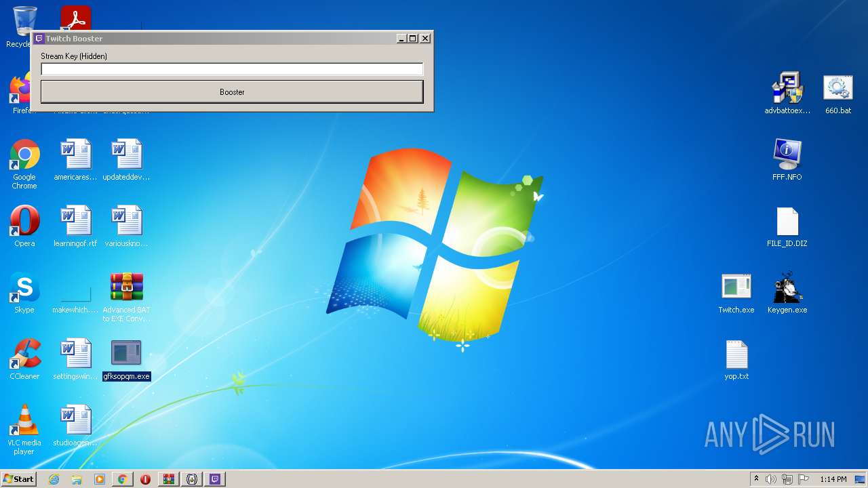Open the Start menu
868x488 pixels.
tap(18, 479)
